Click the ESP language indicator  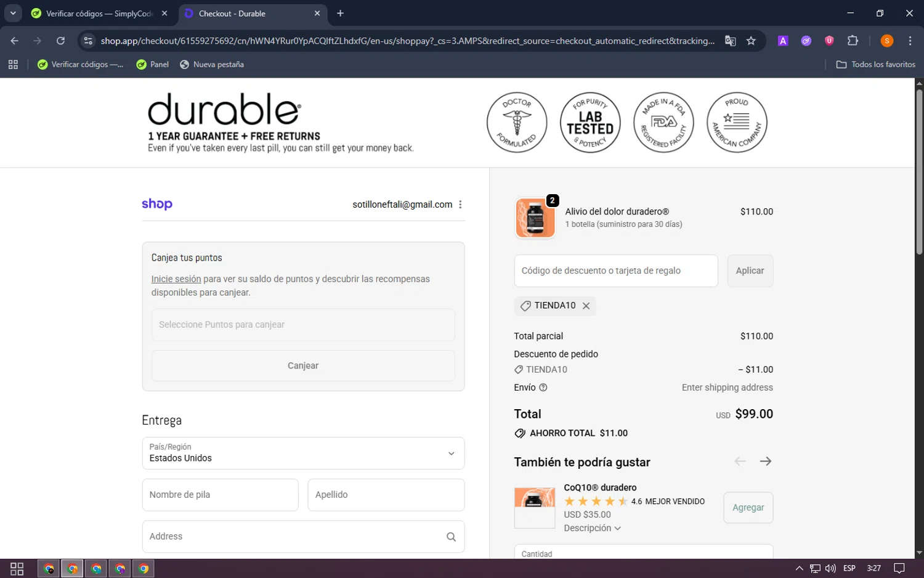(x=849, y=568)
